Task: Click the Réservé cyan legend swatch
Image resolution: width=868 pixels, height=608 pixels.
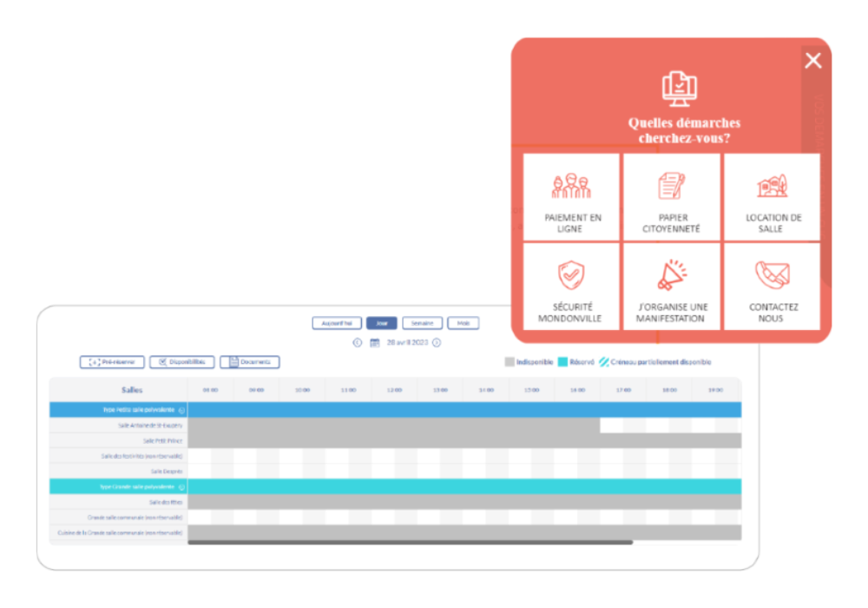Action: [562, 362]
